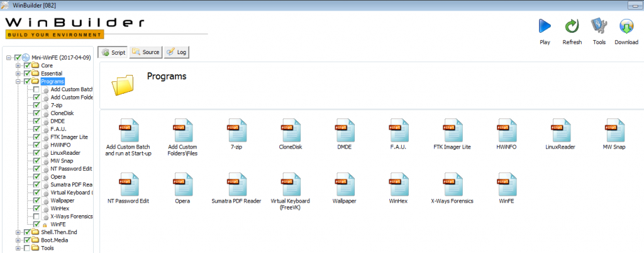Enable the Add Custom Batch checkbox
Viewport: 644px width, 253px height.
(x=36, y=89)
